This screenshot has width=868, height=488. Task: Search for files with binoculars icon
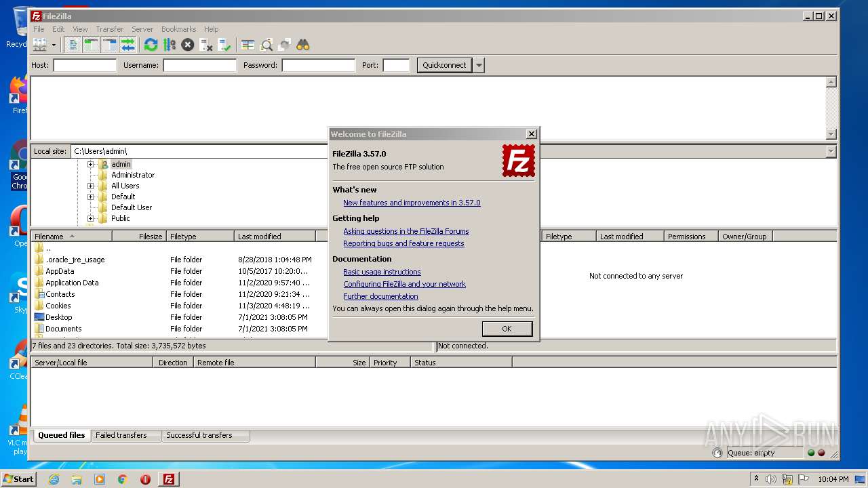click(303, 45)
